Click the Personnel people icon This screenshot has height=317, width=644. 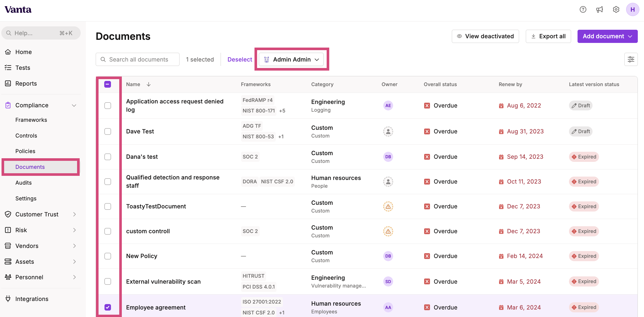pos(8,277)
